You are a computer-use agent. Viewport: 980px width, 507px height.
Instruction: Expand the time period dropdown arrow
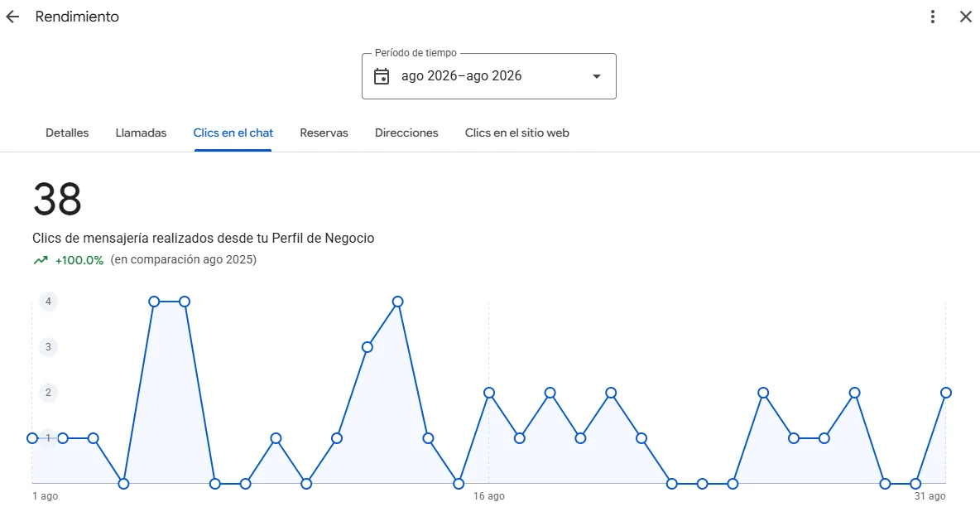point(596,76)
